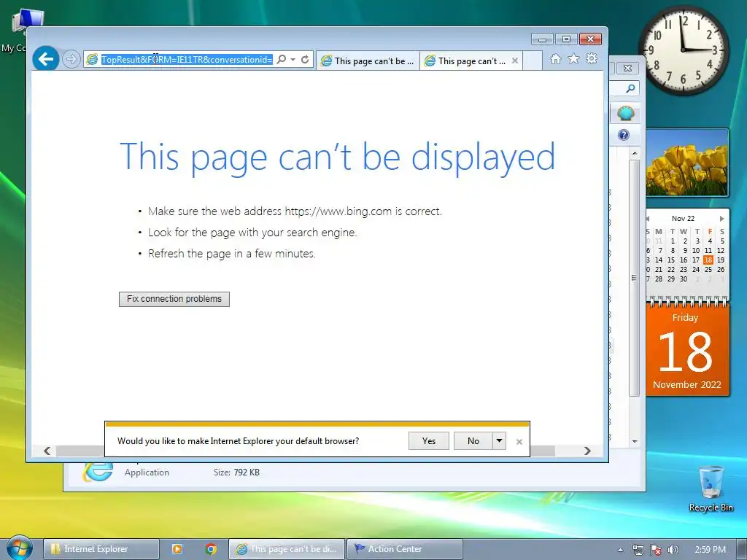The image size is (747, 560).
Task: Minimize the Internet Explorer window
Action: point(542,39)
